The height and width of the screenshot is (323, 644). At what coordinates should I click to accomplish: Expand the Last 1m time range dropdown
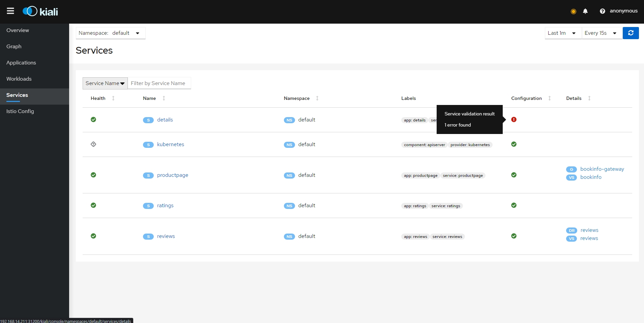click(x=563, y=33)
